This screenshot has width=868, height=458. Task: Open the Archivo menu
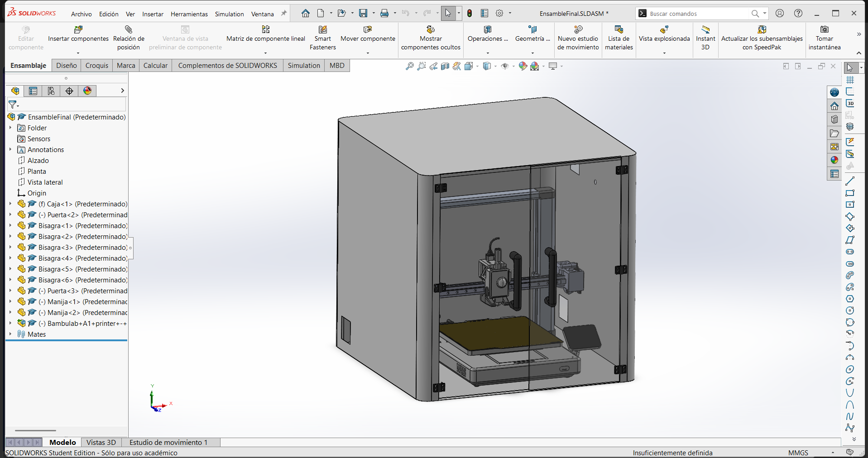tap(82, 14)
